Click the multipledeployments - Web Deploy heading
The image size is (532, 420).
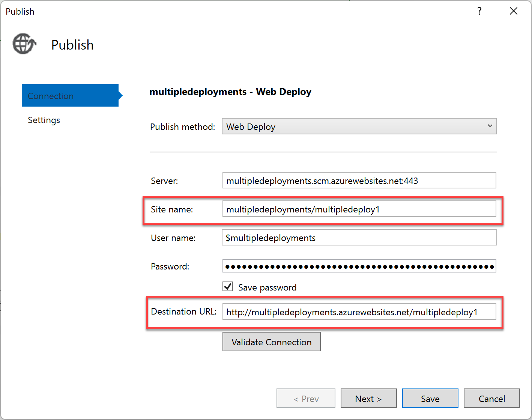(x=230, y=92)
